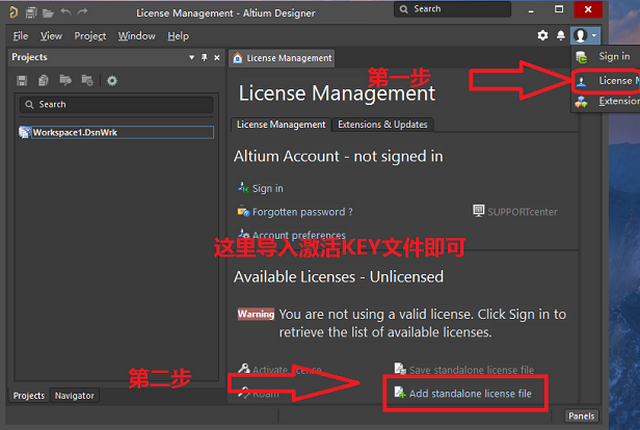The width and height of the screenshot is (640, 430).
Task: Open the File menu
Action: [20, 36]
